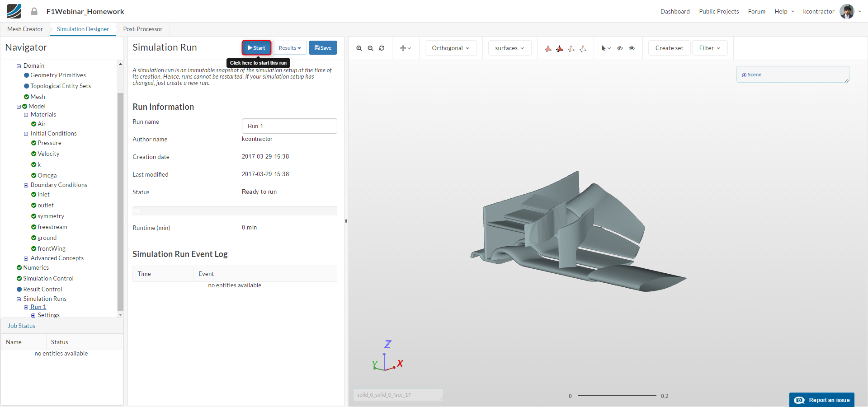
Task: Select the solid black-edged surface render icon
Action: coord(559,49)
